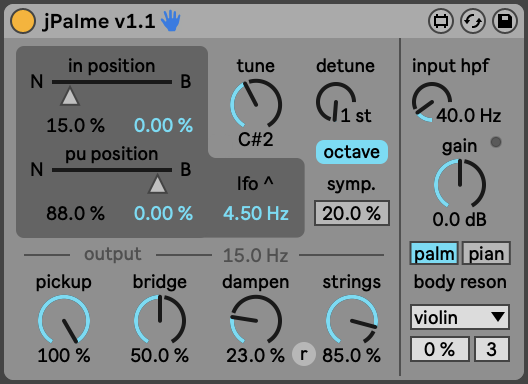Switch to the pian mode tab
The image size is (528, 384).
(486, 253)
